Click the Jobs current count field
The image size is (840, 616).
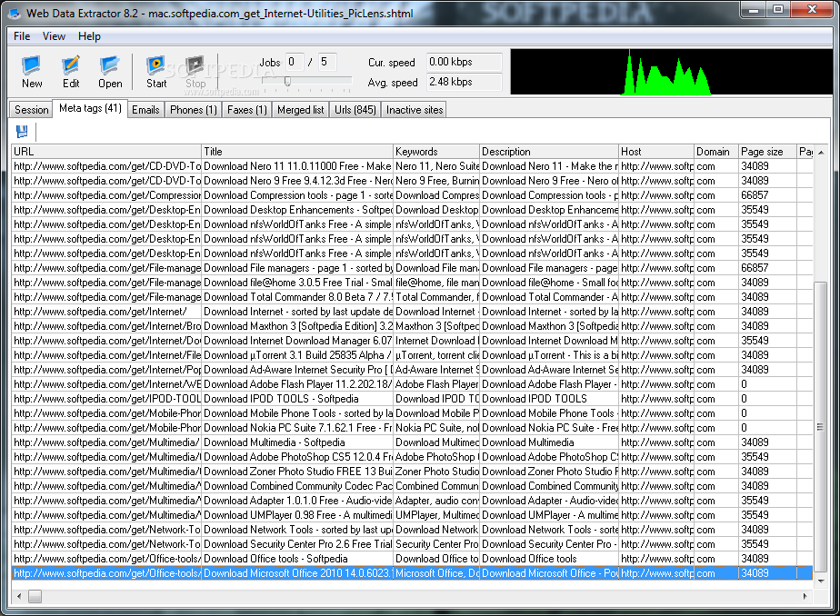click(x=295, y=62)
